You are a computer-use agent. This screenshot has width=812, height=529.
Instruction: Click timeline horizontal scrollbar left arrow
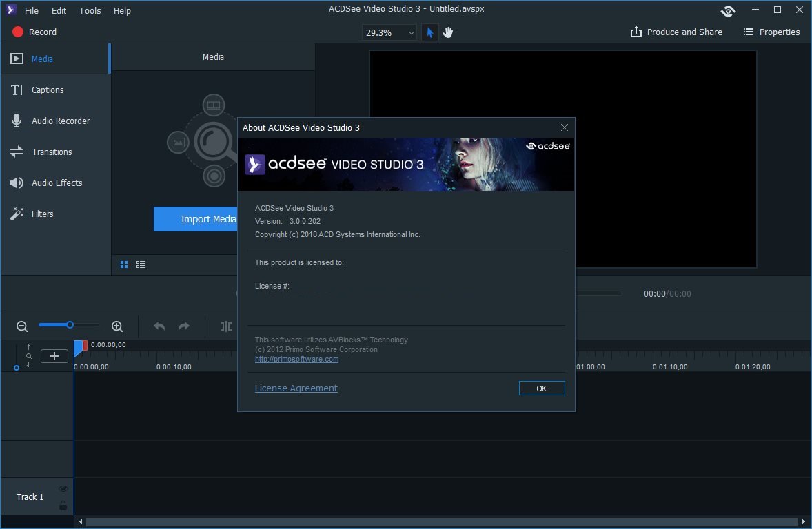click(x=81, y=521)
